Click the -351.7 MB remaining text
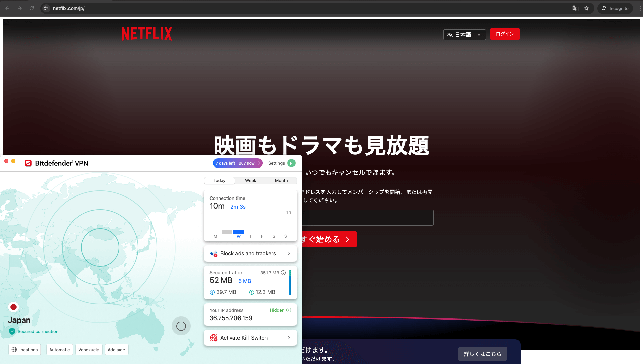The image size is (643, 364). pyautogui.click(x=269, y=273)
